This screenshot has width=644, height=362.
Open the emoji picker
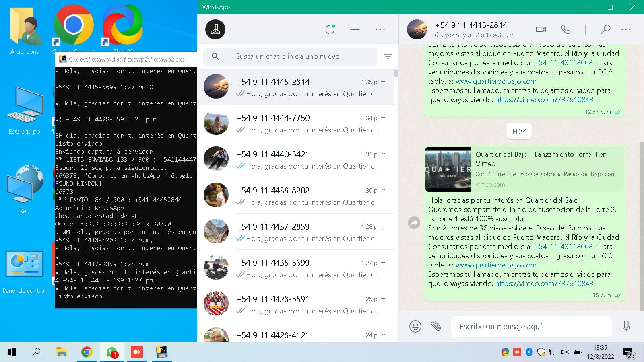coord(415,326)
